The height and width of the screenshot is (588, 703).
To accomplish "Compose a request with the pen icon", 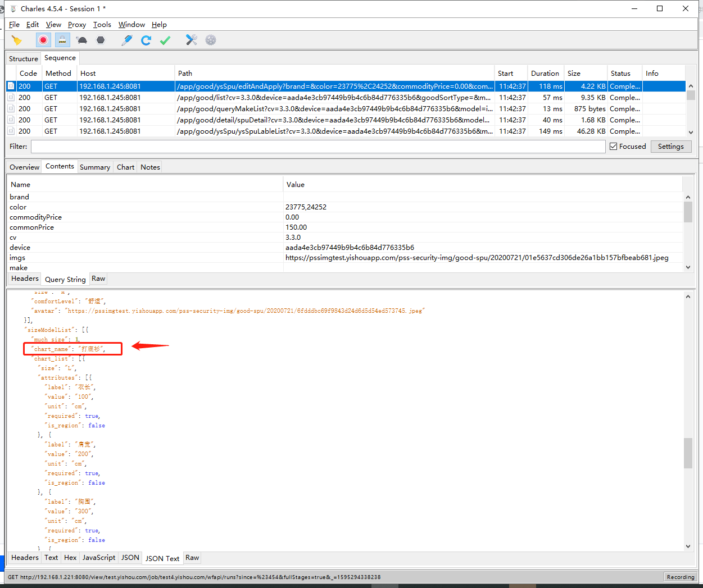I will pos(127,40).
